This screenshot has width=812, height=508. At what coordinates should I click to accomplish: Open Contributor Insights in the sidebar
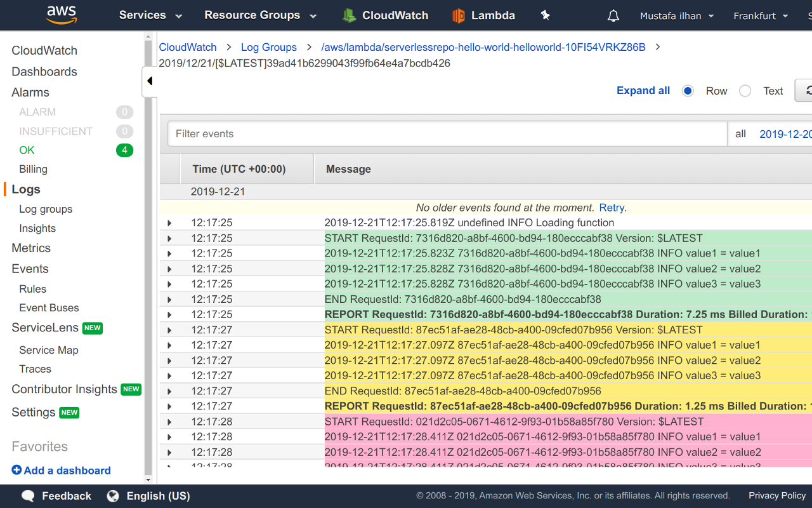(64, 389)
